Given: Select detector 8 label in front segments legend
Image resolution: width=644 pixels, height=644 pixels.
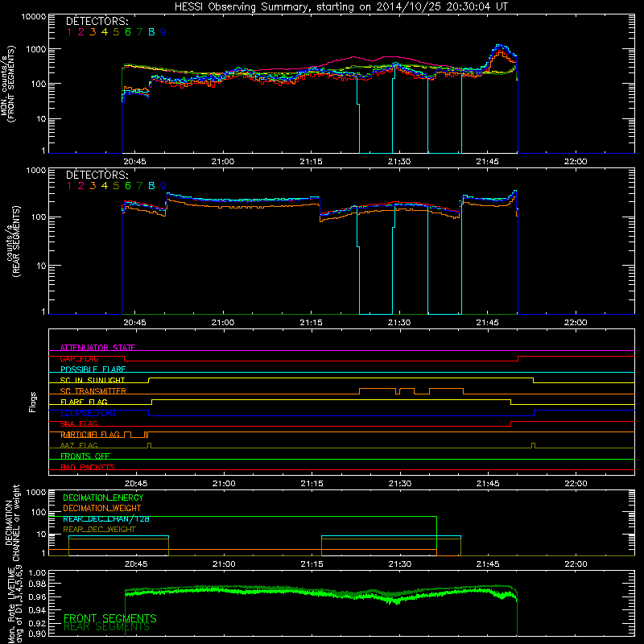Looking at the screenshot, I should (151, 32).
